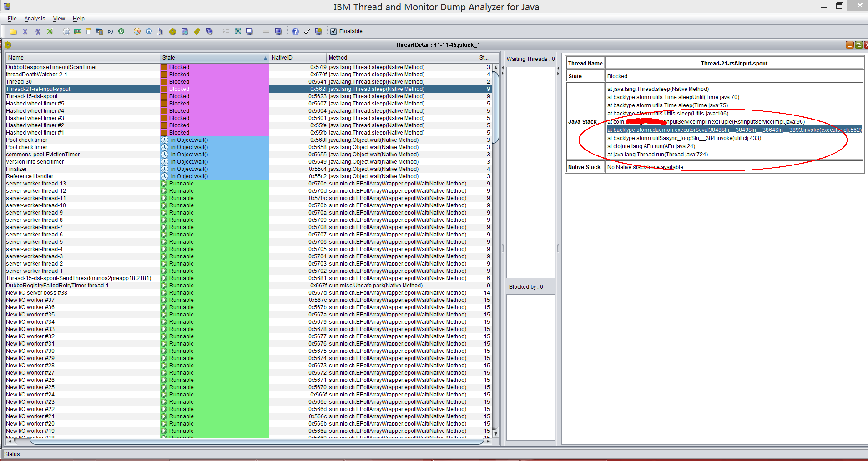Click the yellow gear thread detail icon

click(172, 31)
